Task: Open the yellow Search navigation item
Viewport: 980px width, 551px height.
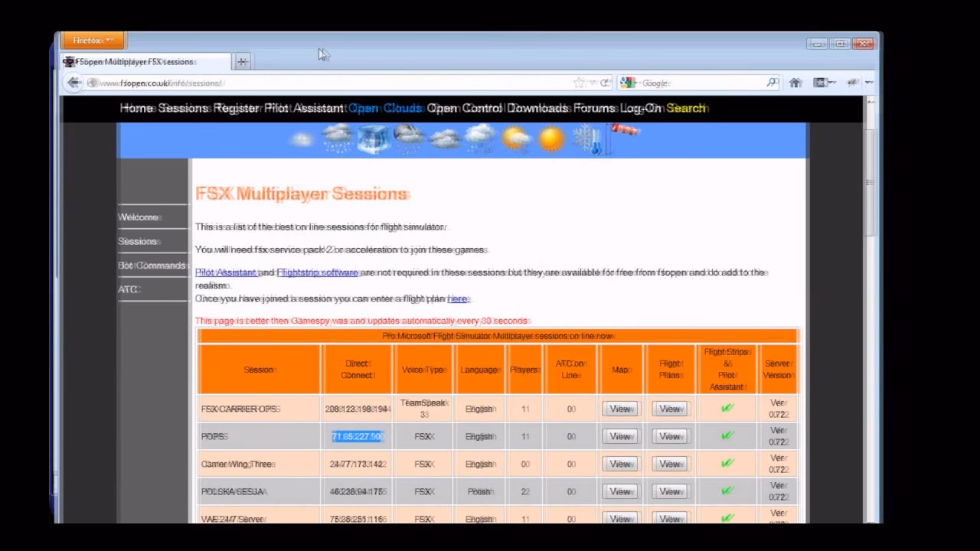Action: point(686,108)
